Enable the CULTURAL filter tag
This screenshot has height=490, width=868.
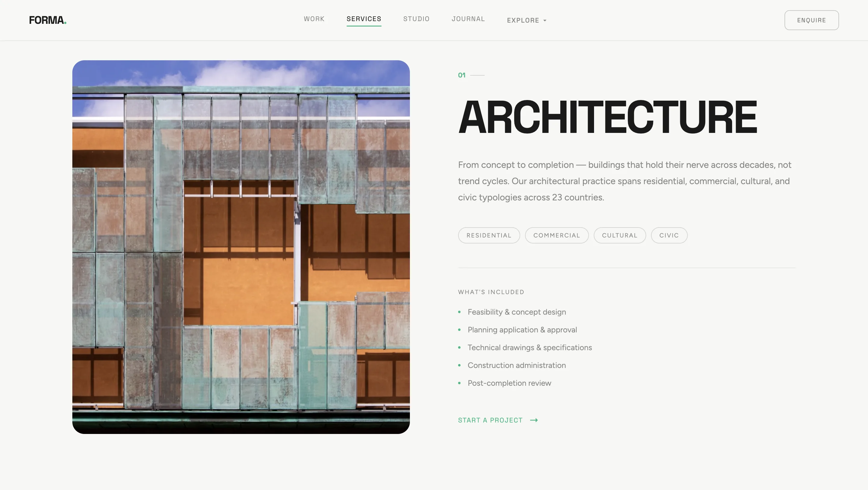[x=620, y=235]
